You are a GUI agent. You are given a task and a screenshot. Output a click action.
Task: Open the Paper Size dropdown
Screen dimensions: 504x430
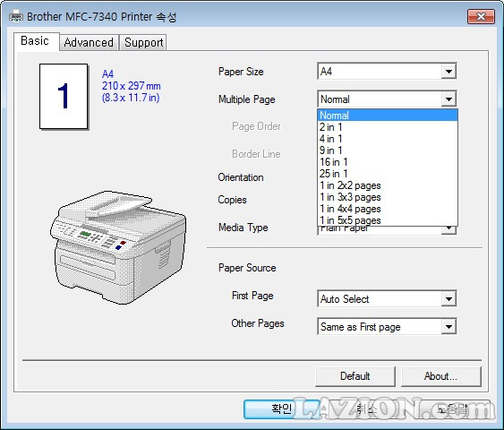click(387, 72)
